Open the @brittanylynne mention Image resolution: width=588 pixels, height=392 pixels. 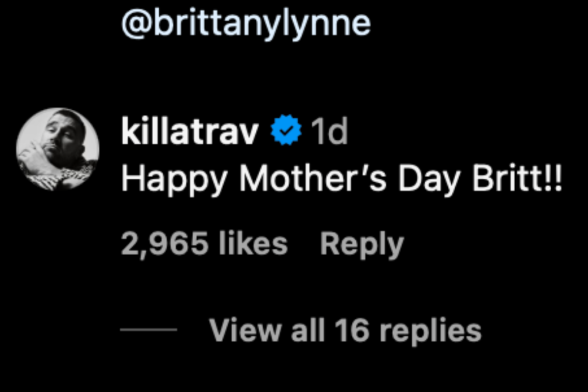point(245,22)
